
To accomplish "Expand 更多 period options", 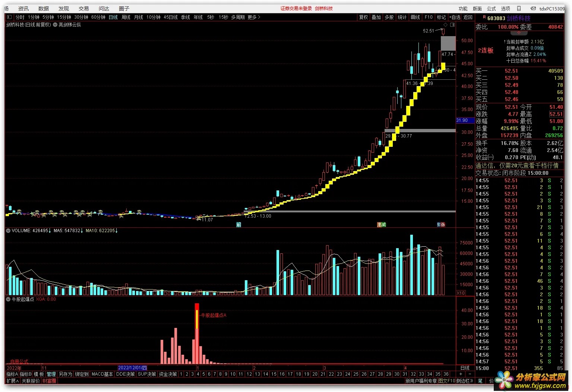I will 254,17.
